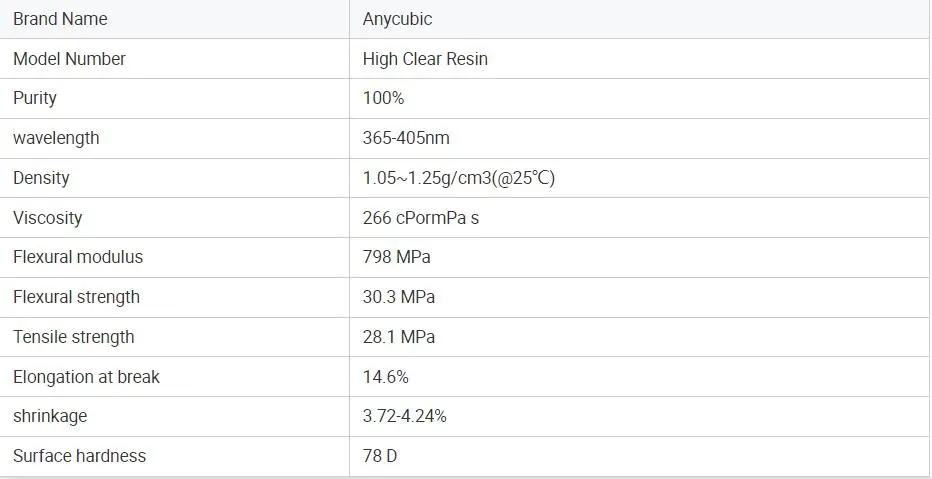Select the 14.6% elongation value
Viewport: 932px width, 479px height.
tap(385, 377)
